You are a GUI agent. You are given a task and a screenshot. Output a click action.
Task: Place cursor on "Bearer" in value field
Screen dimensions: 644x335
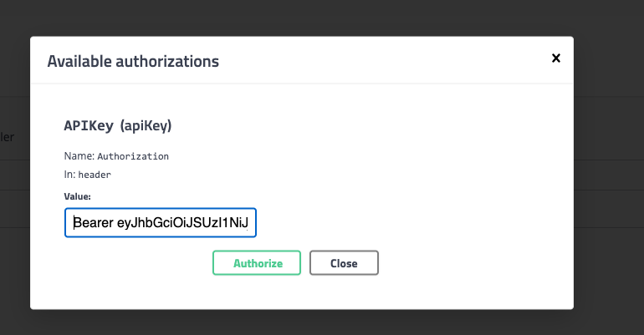pyautogui.click(x=94, y=223)
